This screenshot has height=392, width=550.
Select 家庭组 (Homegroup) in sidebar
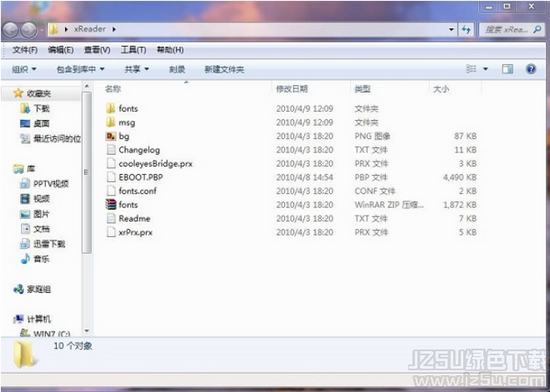click(x=32, y=289)
